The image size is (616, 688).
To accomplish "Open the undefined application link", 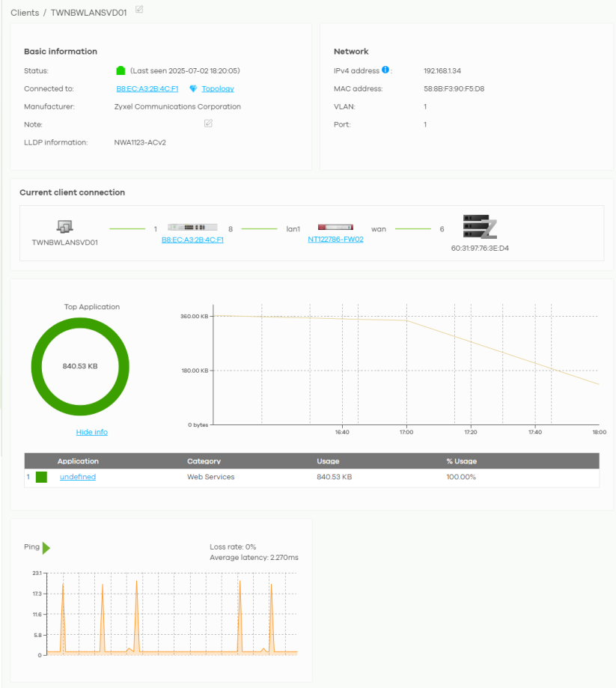I will tap(78, 477).
